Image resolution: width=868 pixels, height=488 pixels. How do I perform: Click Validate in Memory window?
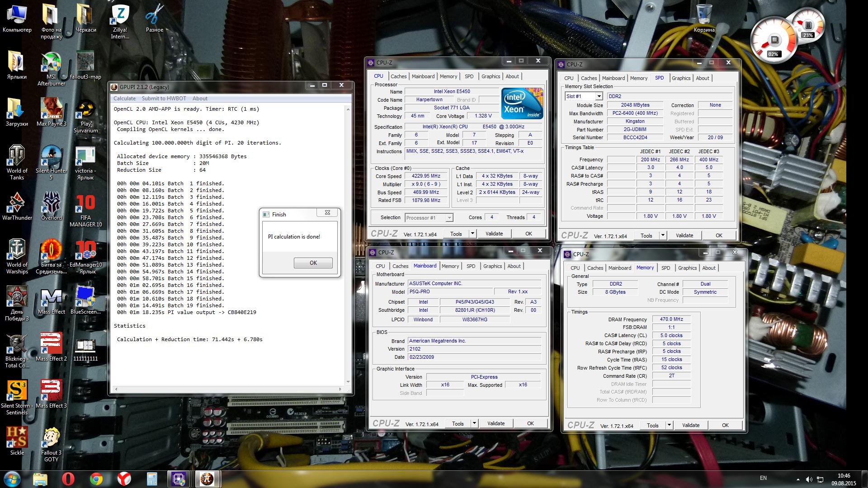pyautogui.click(x=690, y=425)
